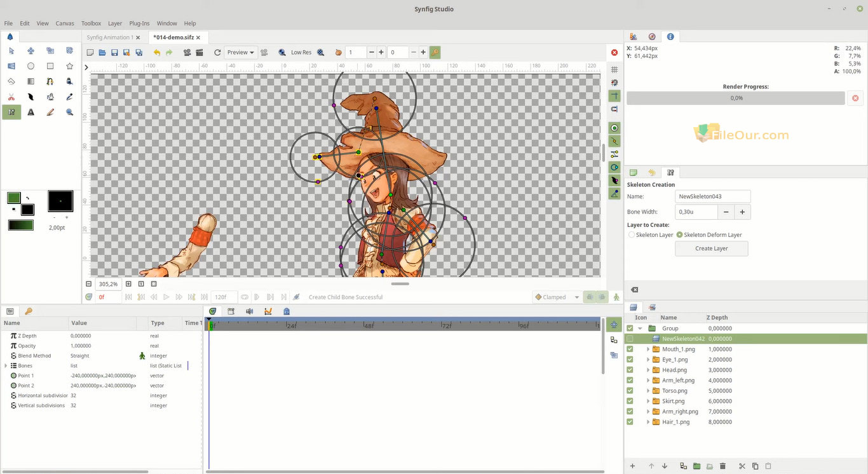
Task: Select the Text tool
Action: 31,112
